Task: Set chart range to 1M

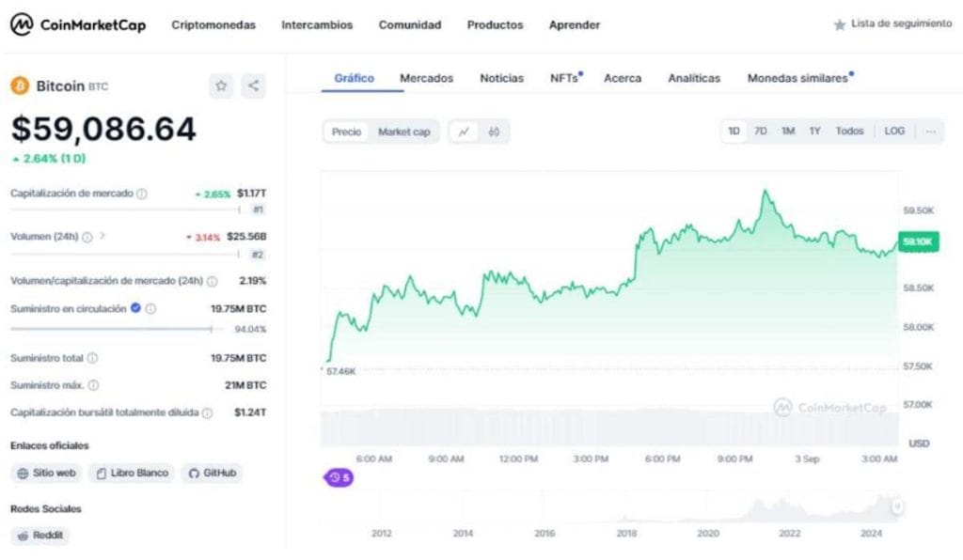Action: pyautogui.click(x=788, y=132)
